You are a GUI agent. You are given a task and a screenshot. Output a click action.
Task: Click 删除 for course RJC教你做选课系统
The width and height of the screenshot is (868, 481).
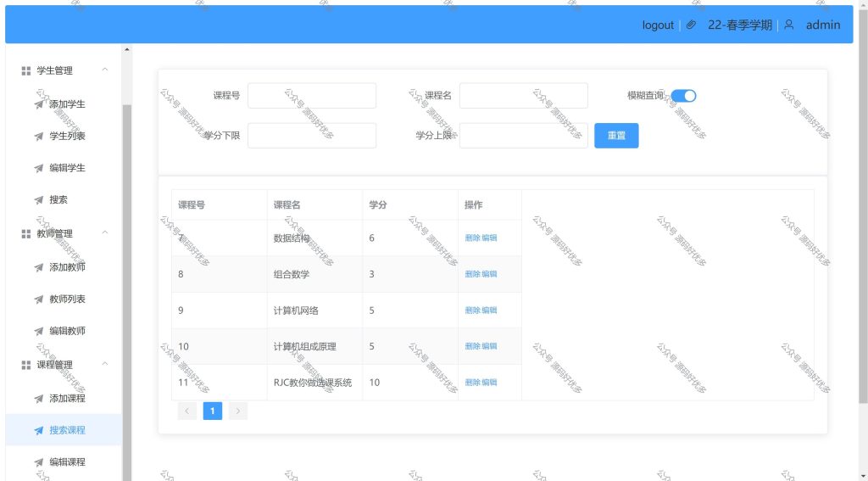[x=472, y=383]
